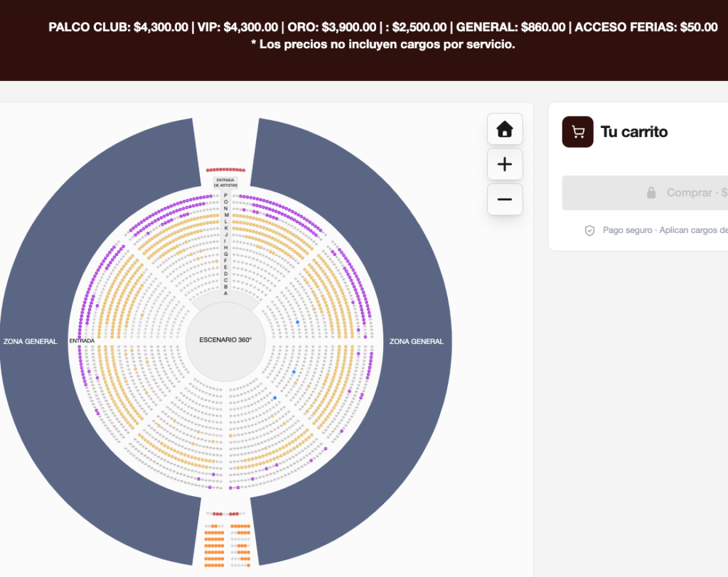Screen dimensions: 728x577
Task: Click the padlock icon on the Comprar button
Action: [x=651, y=193]
